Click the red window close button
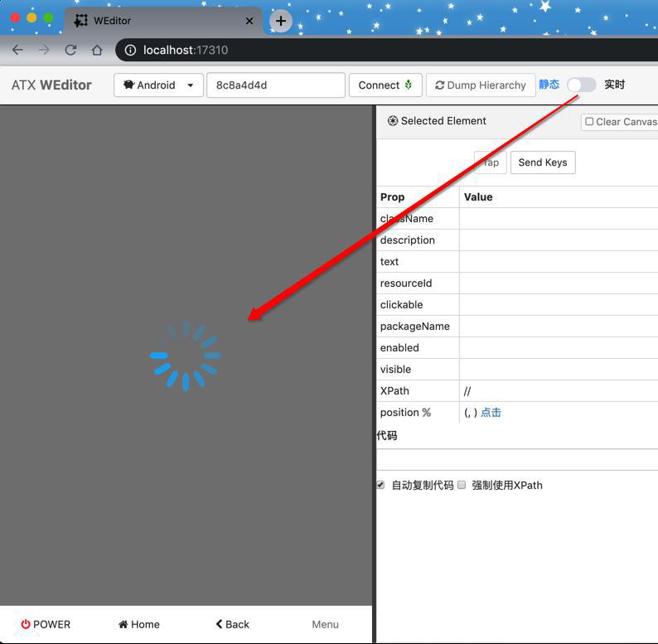The image size is (658, 644). 15,17
